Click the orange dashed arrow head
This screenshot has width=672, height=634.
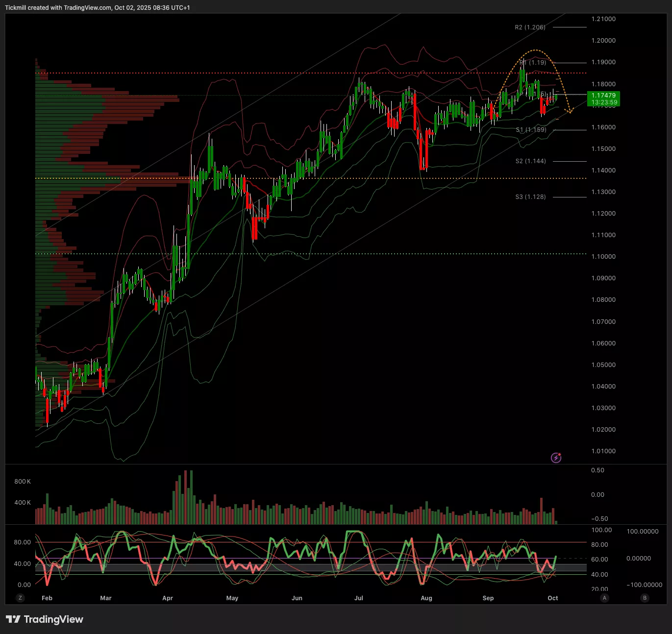click(x=571, y=112)
